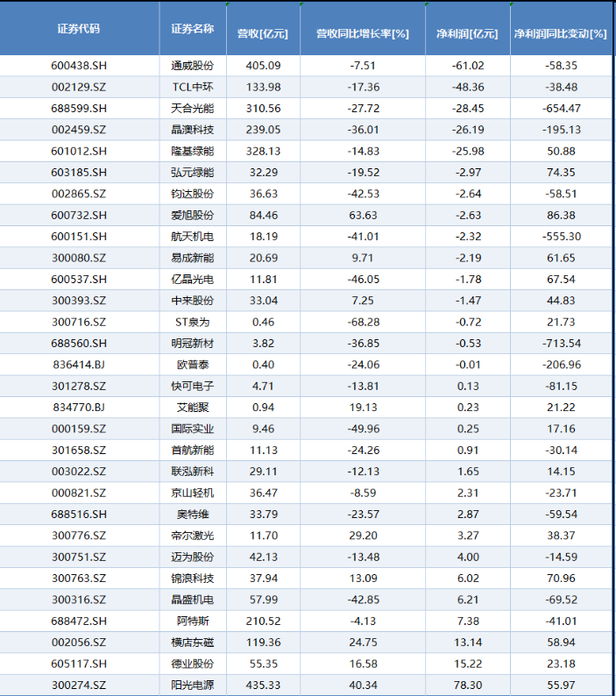Click code cell 603185.SH
Screen dimensions: 616x696
coord(79,172)
